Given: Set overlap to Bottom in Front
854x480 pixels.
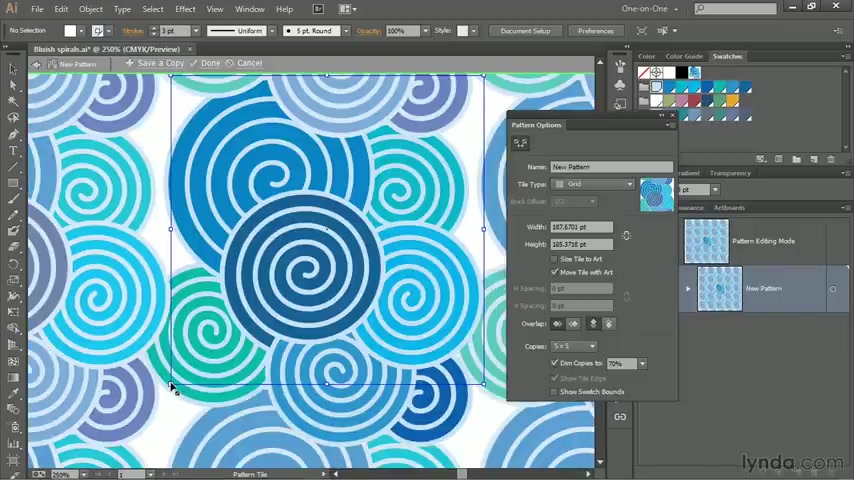Looking at the screenshot, I should (x=609, y=324).
